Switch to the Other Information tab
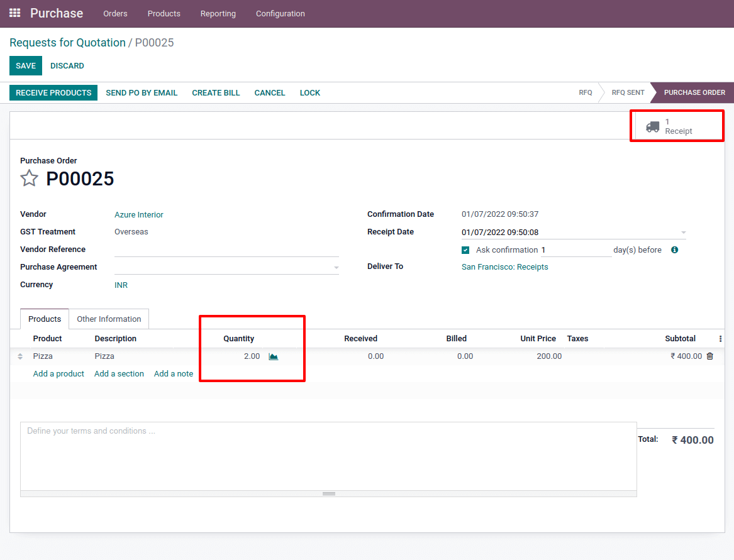 109,319
